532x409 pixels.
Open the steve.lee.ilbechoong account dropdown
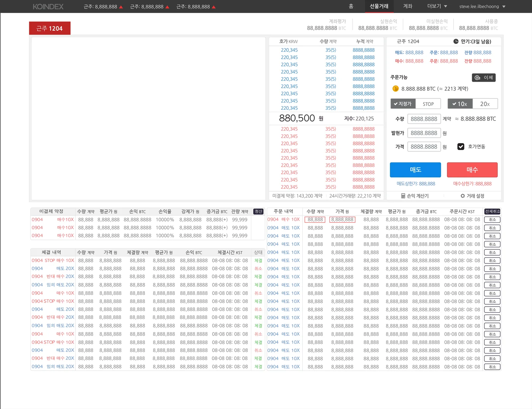(x=482, y=6)
